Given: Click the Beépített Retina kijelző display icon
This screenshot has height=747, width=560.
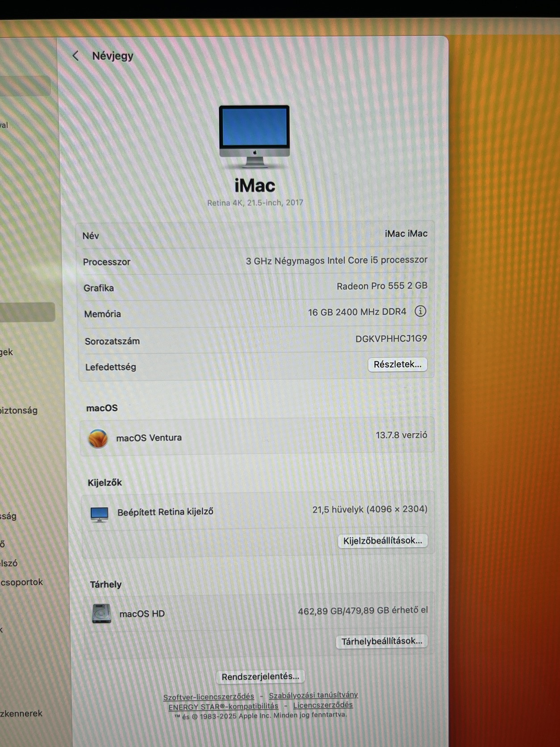Looking at the screenshot, I should tap(99, 514).
